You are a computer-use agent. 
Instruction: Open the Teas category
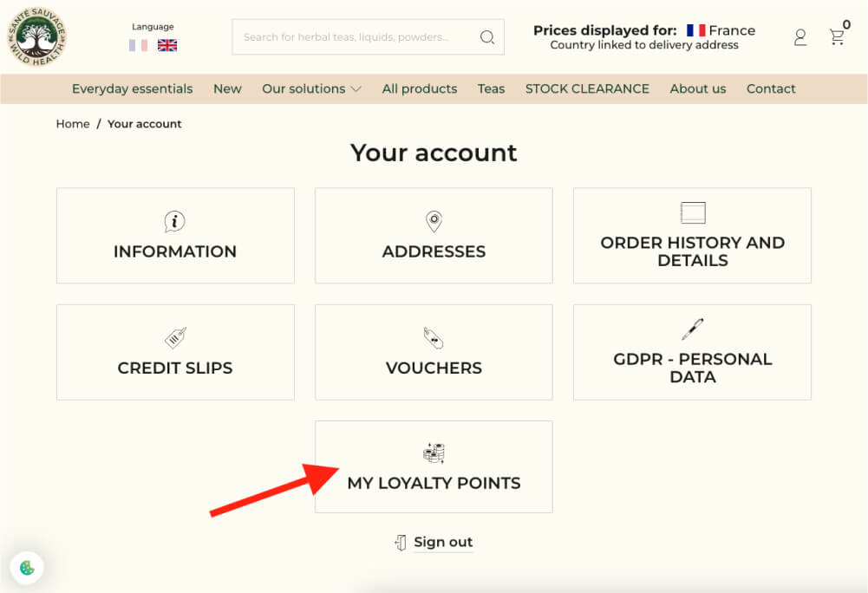pyautogui.click(x=491, y=88)
